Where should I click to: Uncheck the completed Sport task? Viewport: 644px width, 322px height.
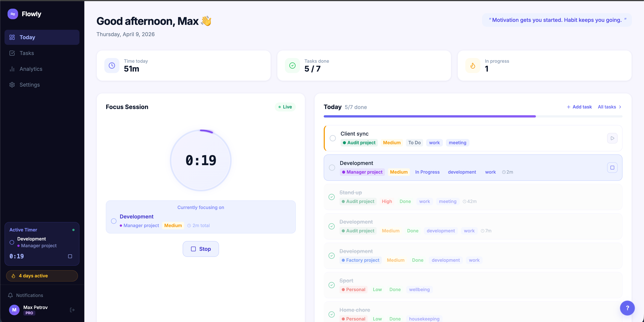[x=331, y=285]
